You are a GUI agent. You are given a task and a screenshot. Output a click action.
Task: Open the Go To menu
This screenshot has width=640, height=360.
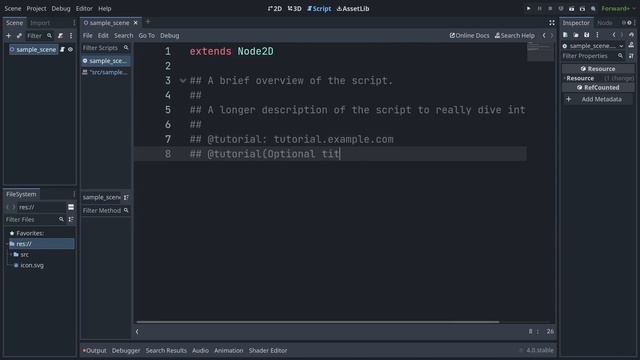147,36
